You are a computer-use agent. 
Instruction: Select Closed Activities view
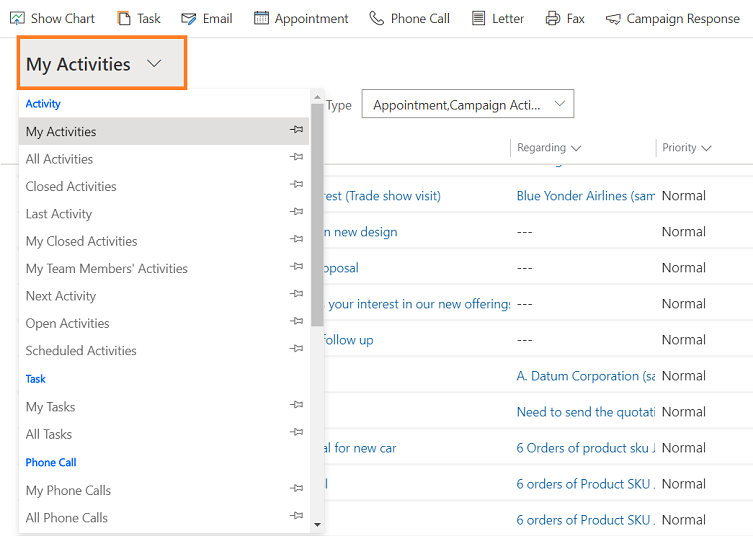(x=164, y=186)
